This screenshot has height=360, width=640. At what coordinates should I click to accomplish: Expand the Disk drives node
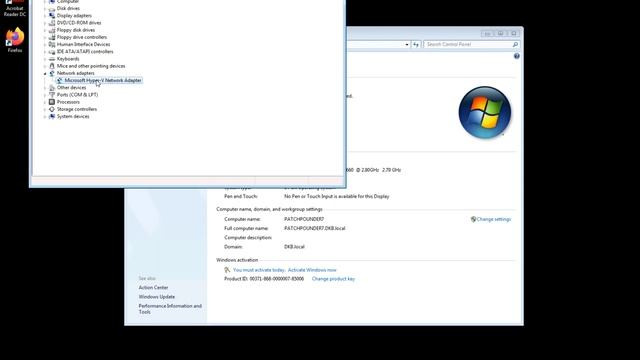pyautogui.click(x=45, y=9)
